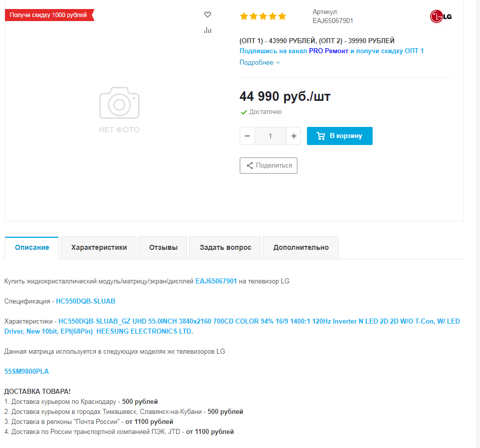
Task: Switch to the Описание tab
Action: pos(32,248)
